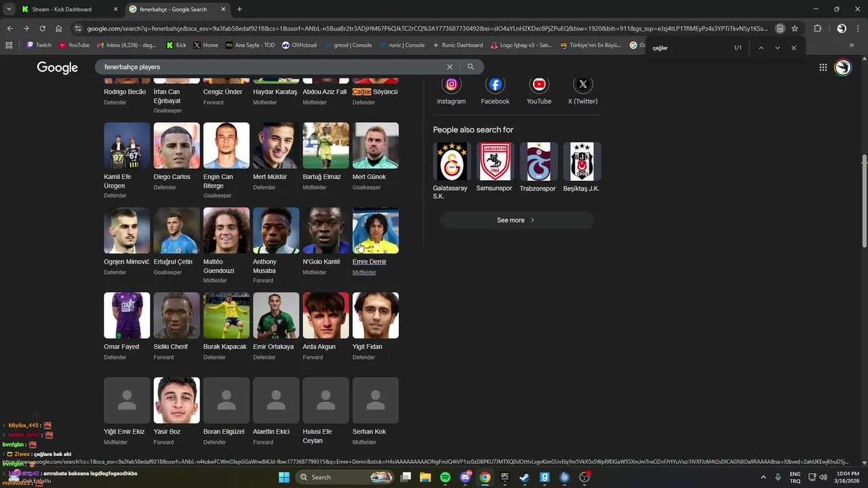Open the Kick bookmark
This screenshot has width=868, height=488.
pos(176,45)
